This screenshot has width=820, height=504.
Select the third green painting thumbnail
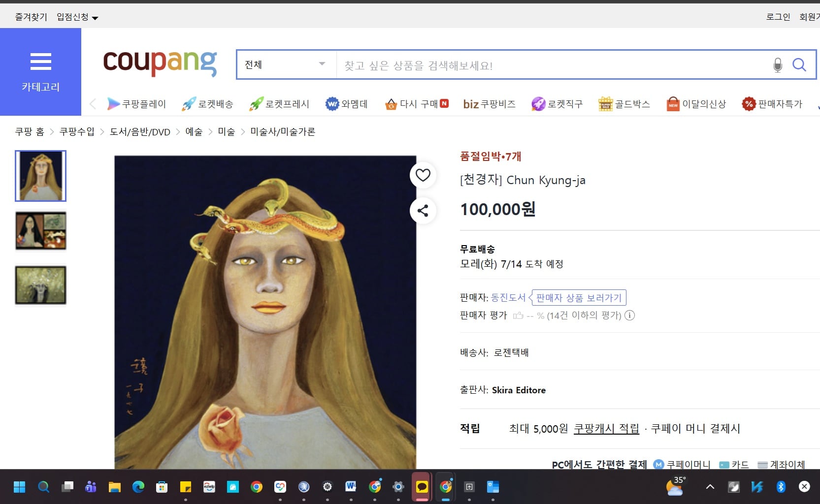(40, 285)
